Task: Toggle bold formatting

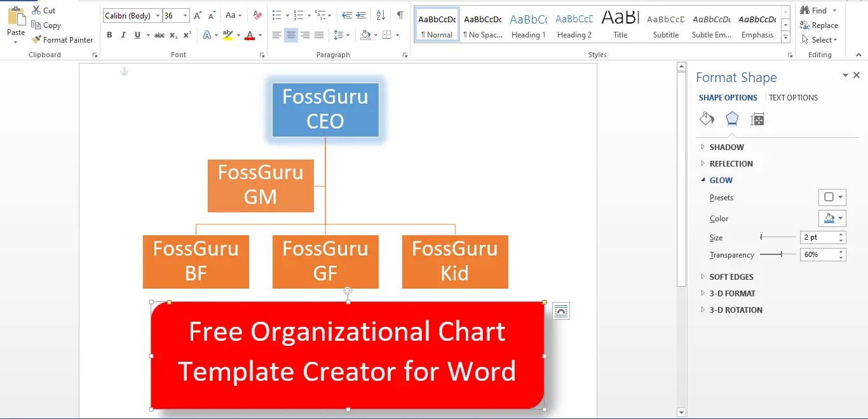Action: tap(109, 34)
